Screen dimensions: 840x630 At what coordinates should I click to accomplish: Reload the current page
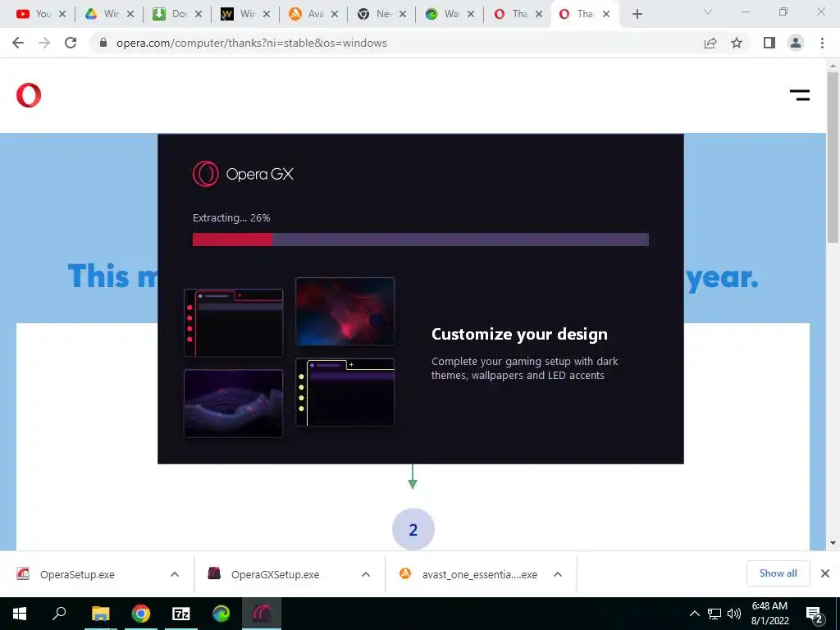point(71,43)
